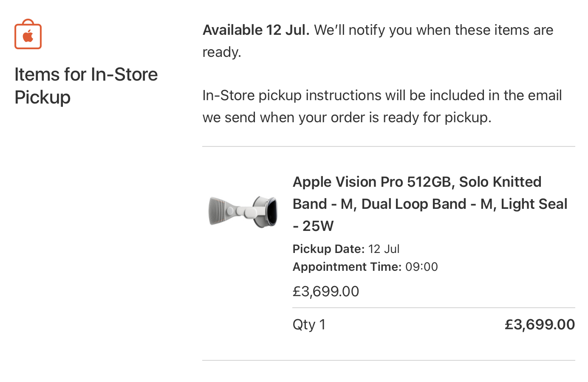Click the Apple Vision Pro product thumbnail
Viewport: 588px width, 382px height.
[243, 211]
